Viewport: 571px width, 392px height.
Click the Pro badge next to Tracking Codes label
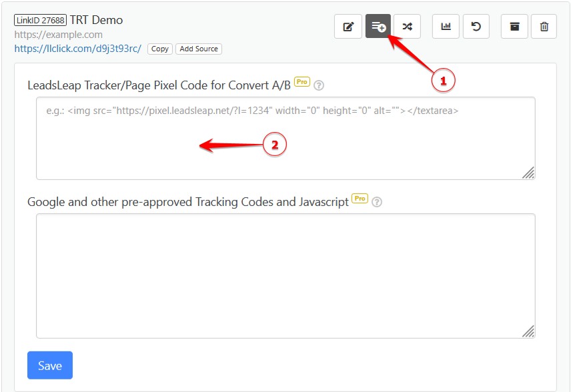[x=360, y=199]
